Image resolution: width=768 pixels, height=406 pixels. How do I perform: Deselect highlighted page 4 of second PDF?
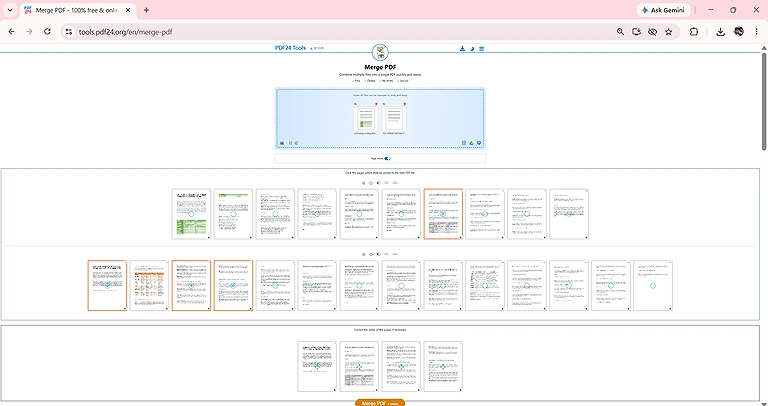point(233,286)
